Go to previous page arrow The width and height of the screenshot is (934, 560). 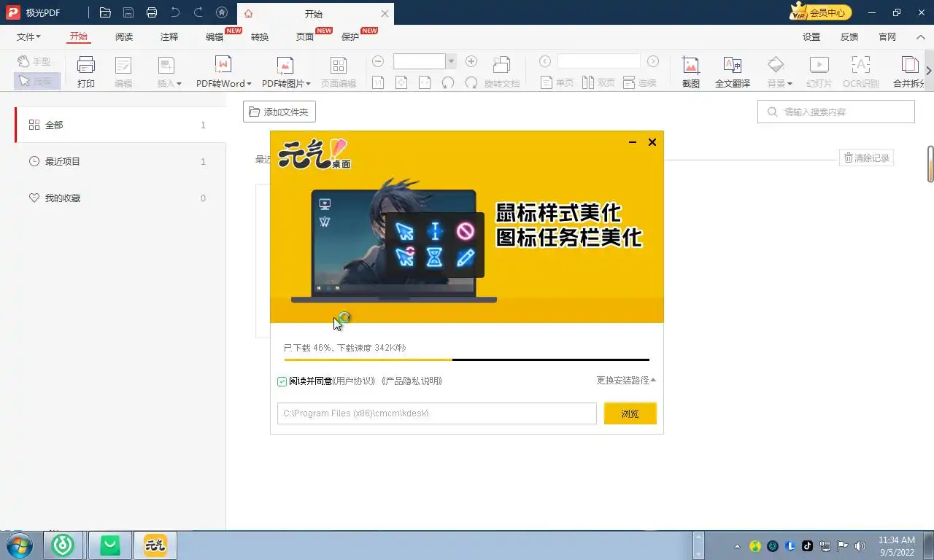(544, 62)
